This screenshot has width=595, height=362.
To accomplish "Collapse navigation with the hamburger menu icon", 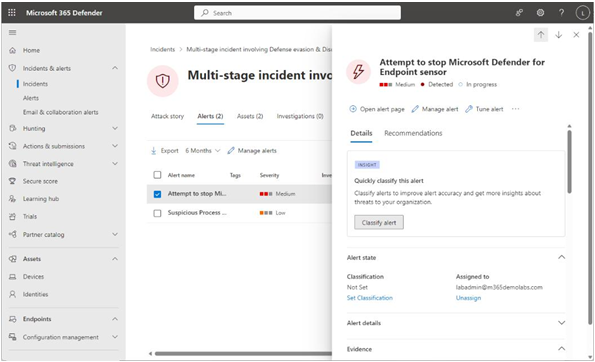I will pos(13,33).
